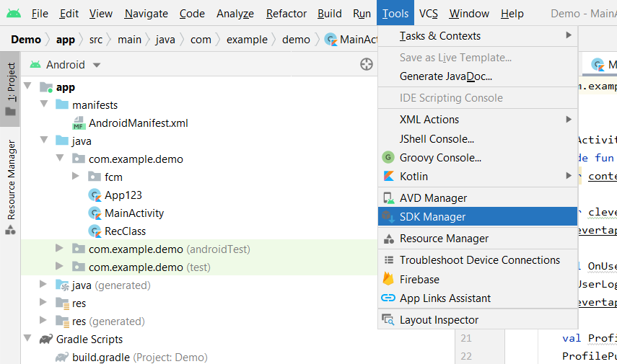Image resolution: width=617 pixels, height=364 pixels.
Task: Select AndroidManifest.xml in project tree
Action: 138,123
